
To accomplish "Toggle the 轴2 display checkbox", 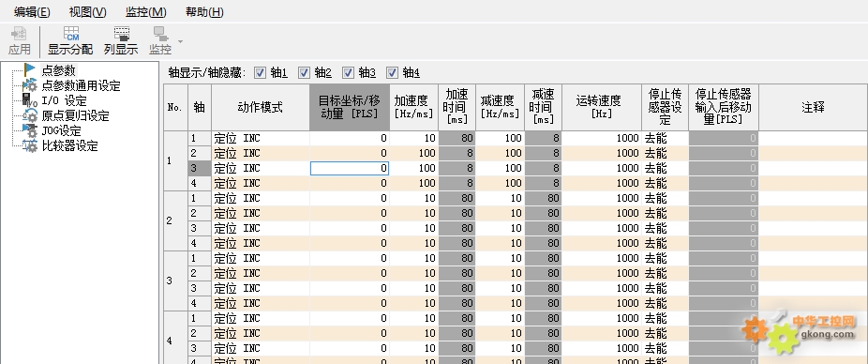I will tap(304, 72).
